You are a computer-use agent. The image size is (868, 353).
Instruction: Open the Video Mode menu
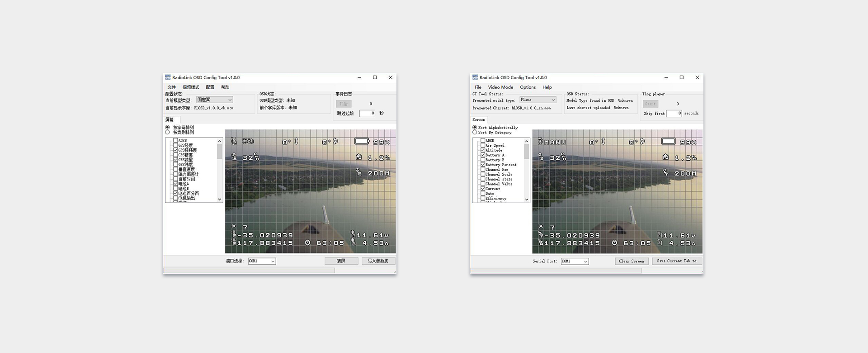(x=500, y=87)
